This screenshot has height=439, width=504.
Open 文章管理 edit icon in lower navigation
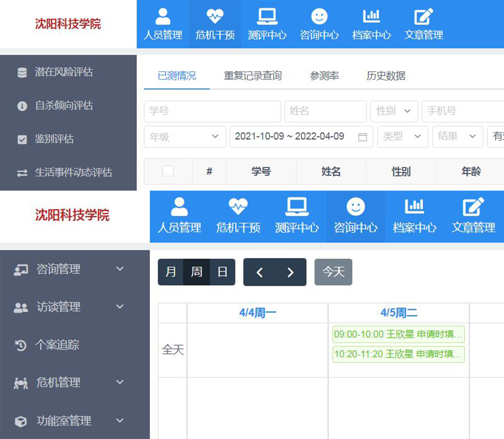pyautogui.click(x=473, y=206)
